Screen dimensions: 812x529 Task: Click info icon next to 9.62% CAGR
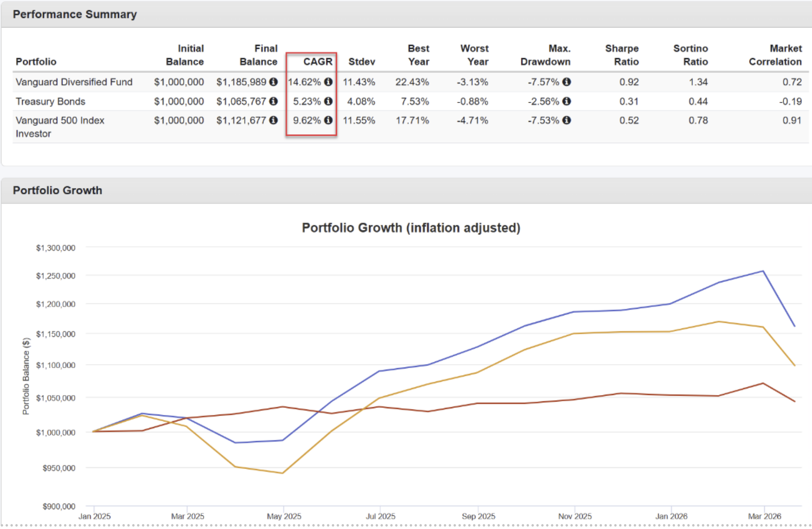pos(328,120)
